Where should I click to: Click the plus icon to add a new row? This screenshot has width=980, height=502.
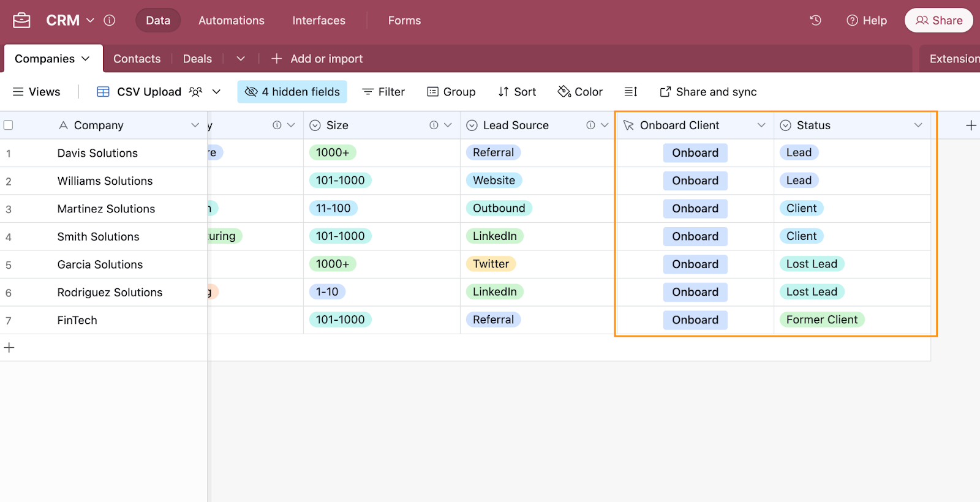point(9,348)
